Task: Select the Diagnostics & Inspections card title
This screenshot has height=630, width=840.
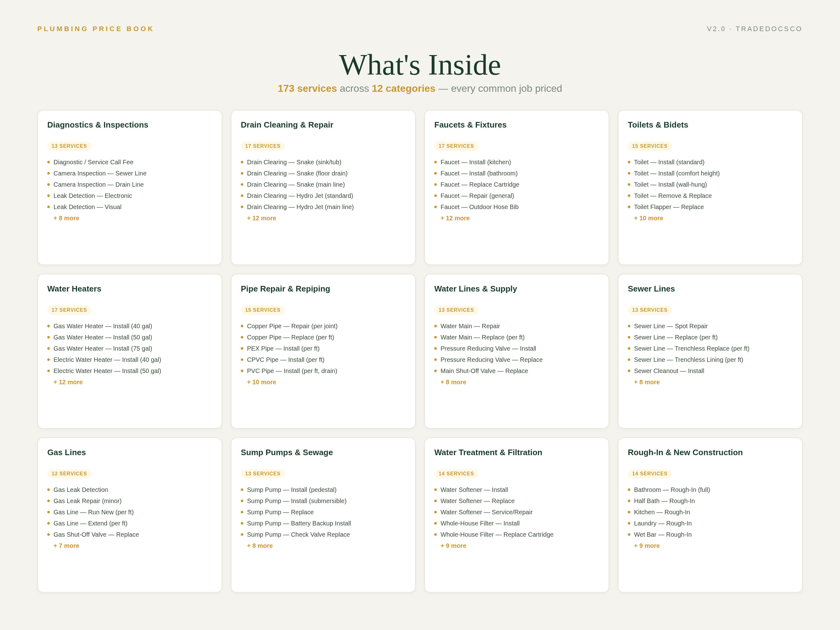Action: pyautogui.click(x=98, y=125)
